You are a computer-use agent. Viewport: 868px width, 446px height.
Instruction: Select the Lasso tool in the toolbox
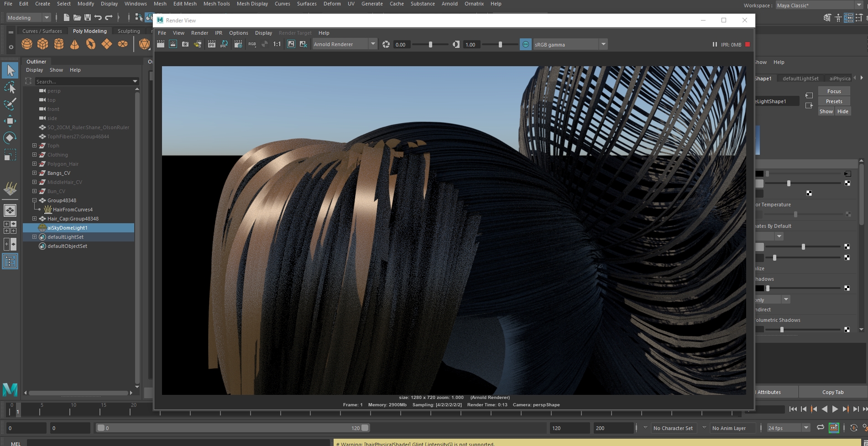click(x=10, y=87)
